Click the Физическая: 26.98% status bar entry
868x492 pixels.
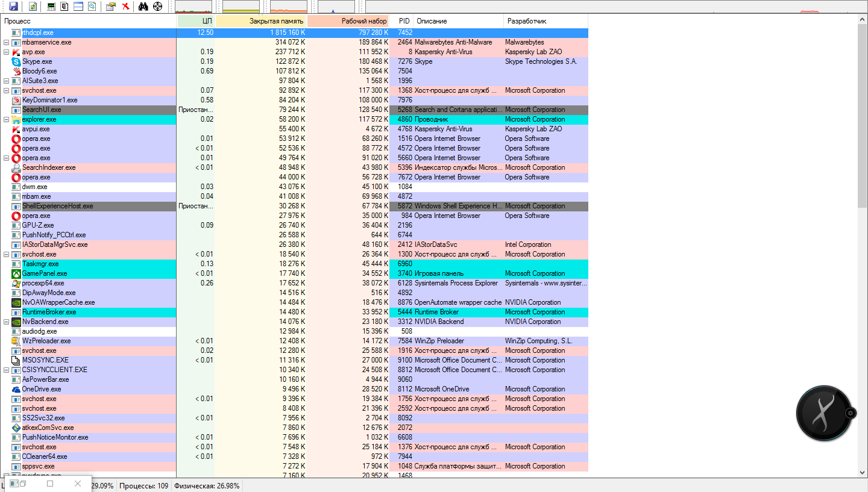coord(207,485)
